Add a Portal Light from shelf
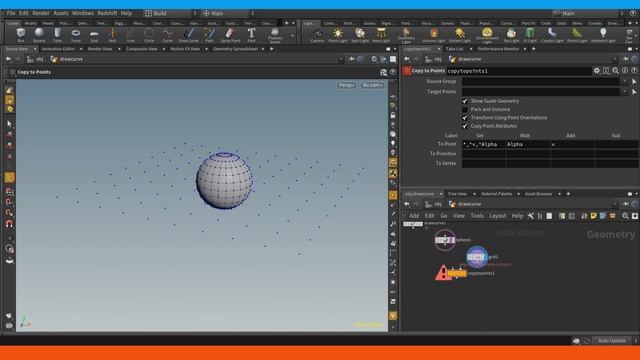This screenshot has width=640, height=360. 577,35
